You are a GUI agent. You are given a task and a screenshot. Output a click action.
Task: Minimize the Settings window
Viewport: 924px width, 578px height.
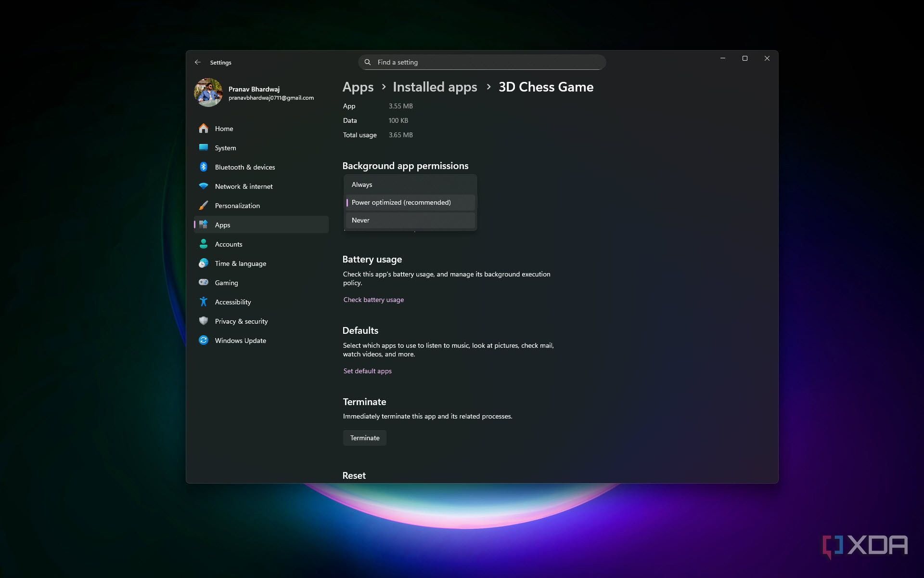coord(722,58)
